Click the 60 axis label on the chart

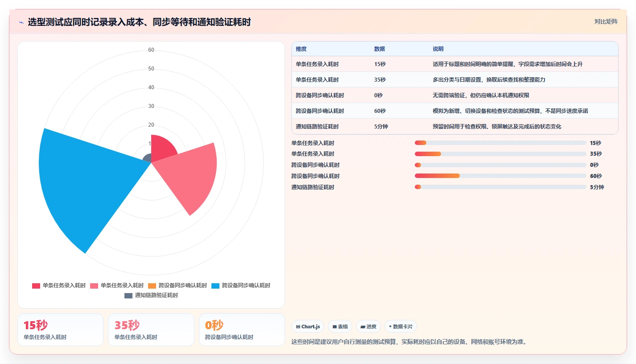click(x=151, y=50)
